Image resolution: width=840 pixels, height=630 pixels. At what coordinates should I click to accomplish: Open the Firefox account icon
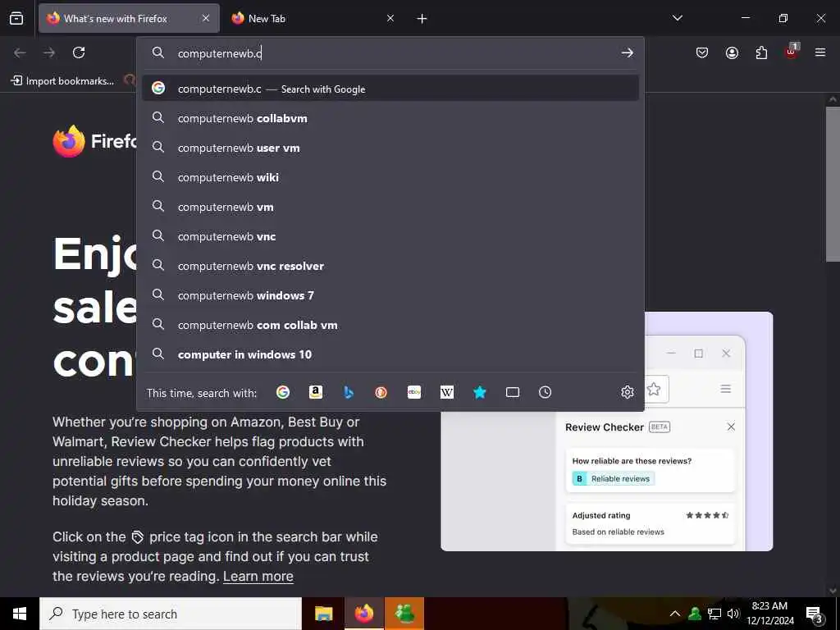732,52
